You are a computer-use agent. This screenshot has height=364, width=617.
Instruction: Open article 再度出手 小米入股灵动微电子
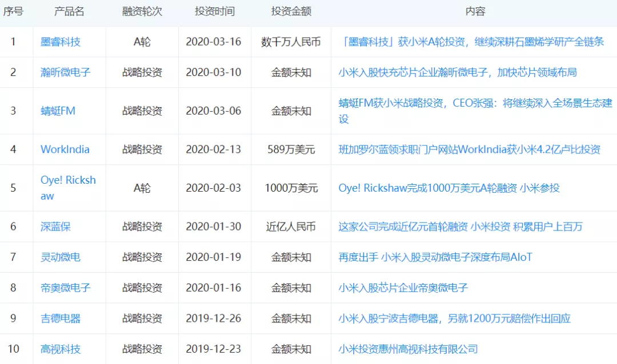pos(435,257)
